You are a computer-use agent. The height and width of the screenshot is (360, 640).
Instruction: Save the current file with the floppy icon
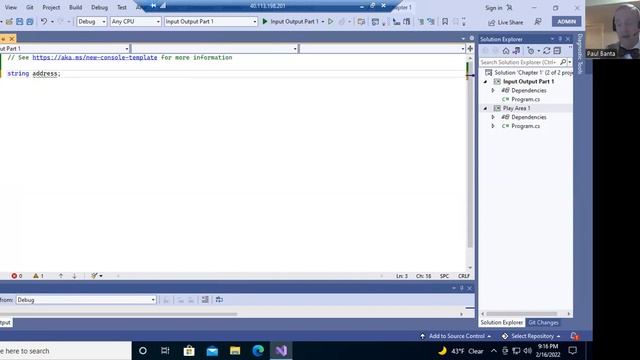pos(19,21)
